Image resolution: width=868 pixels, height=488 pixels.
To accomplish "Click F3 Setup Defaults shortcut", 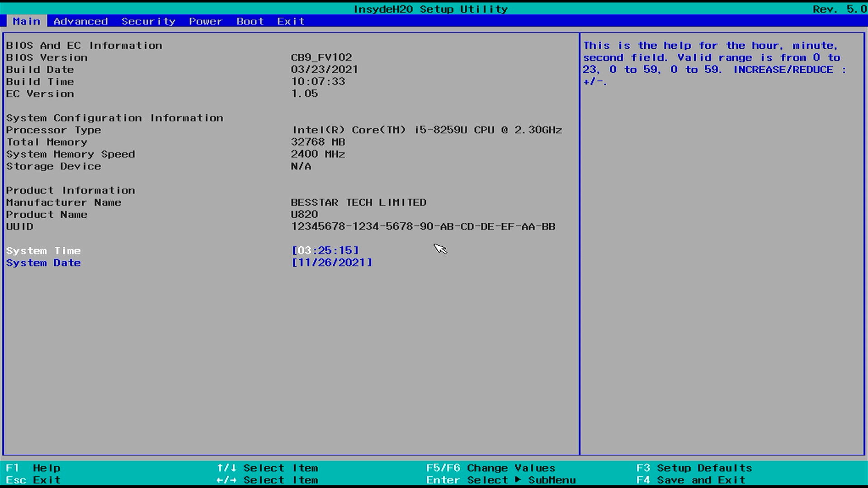I will click(694, 468).
